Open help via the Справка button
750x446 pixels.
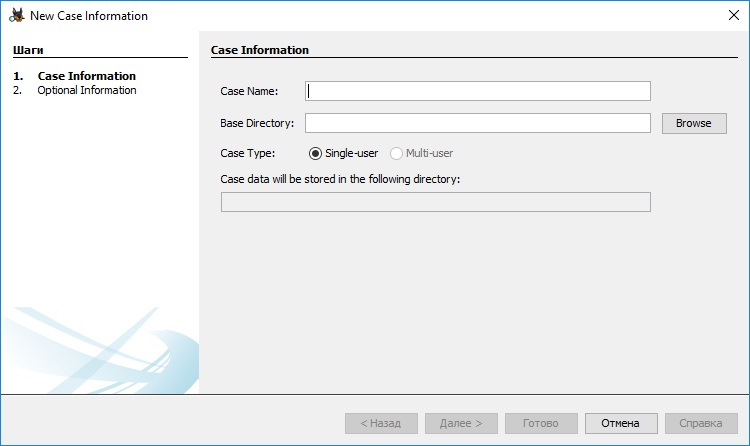[701, 423]
